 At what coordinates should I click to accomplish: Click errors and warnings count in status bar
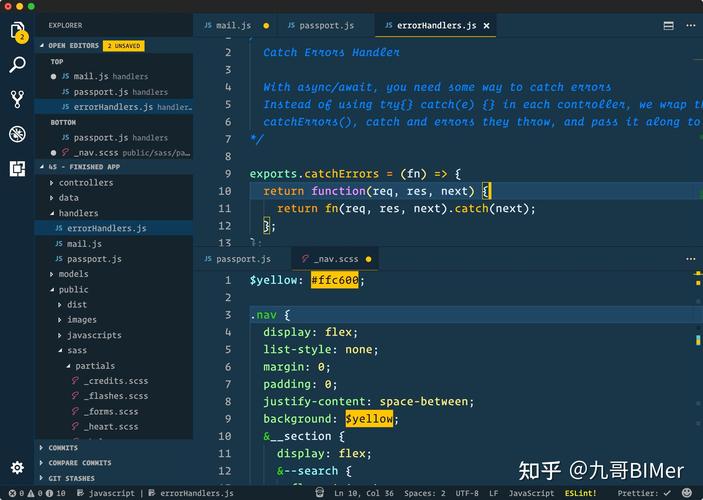point(37,493)
